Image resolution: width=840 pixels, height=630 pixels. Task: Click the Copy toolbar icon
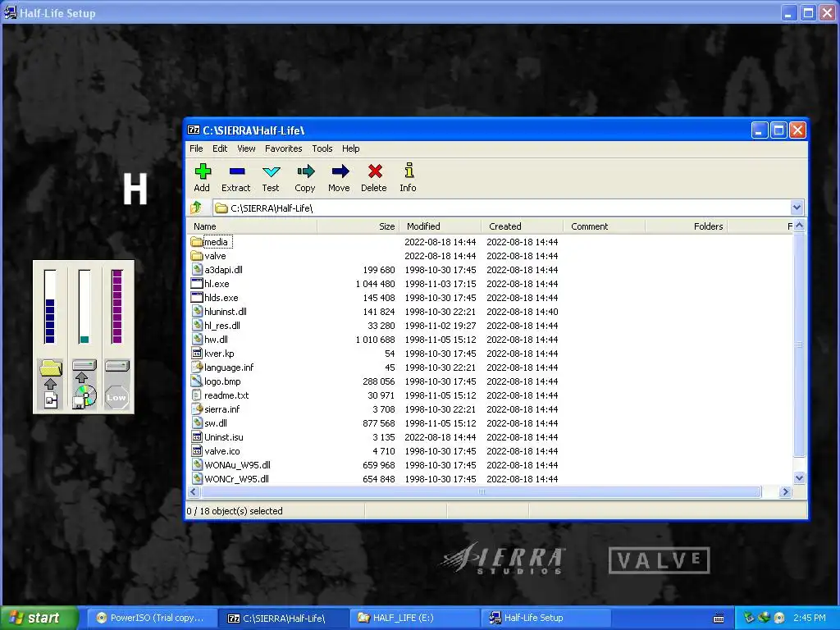305,171
